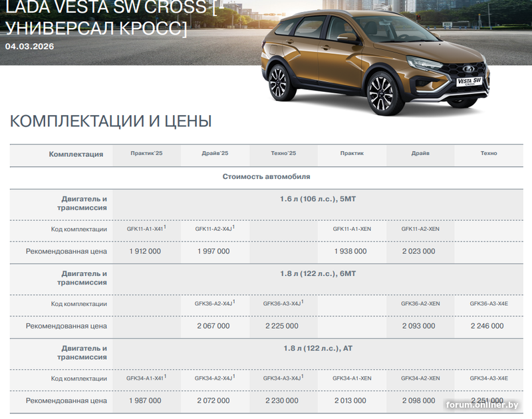The image size is (532, 419).
Task: Click code GFK11-A2-X4J
Action: point(215,228)
